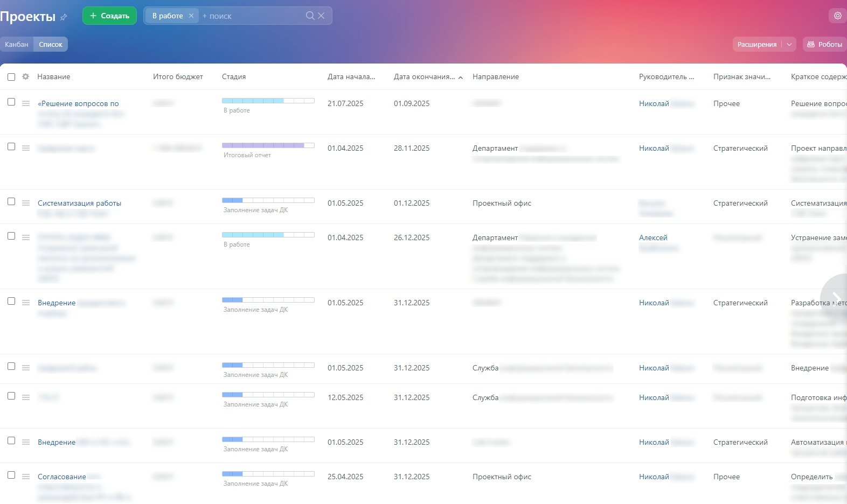This screenshot has width=847, height=504.
Task: Select the Список view tab
Action: pos(51,44)
